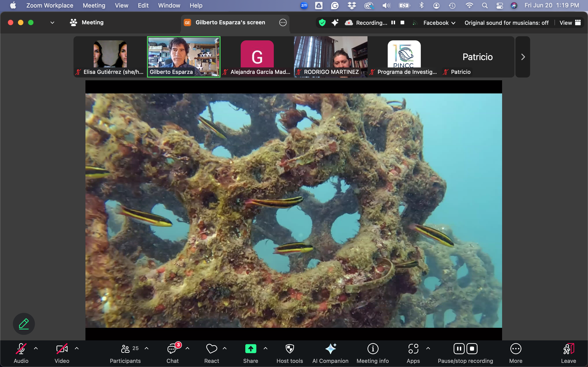Leave the meeting
The height and width of the screenshot is (367, 588).
568,353
